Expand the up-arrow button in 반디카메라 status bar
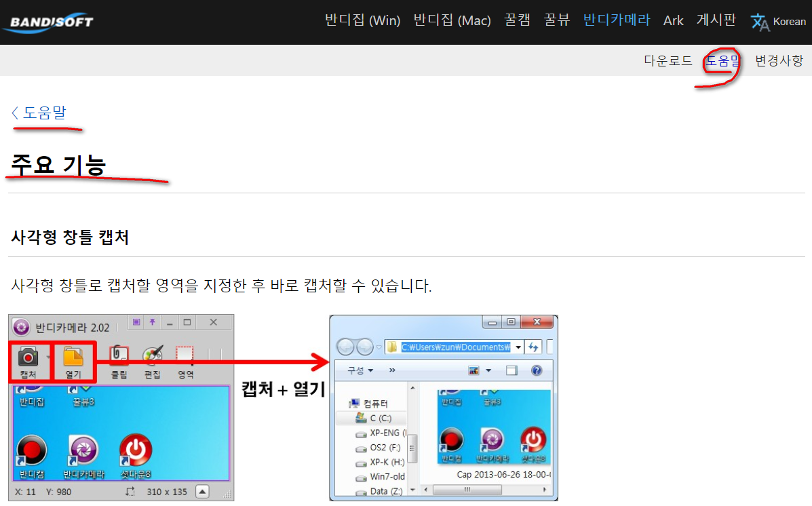 [x=202, y=492]
